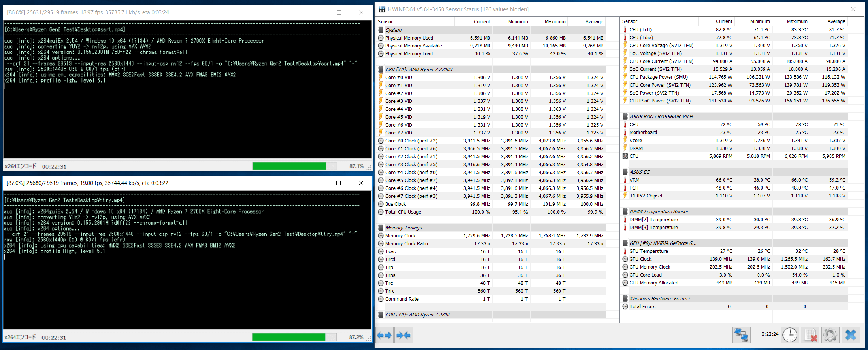
Task: Click the shrink columns arrows button
Action: [x=403, y=335]
